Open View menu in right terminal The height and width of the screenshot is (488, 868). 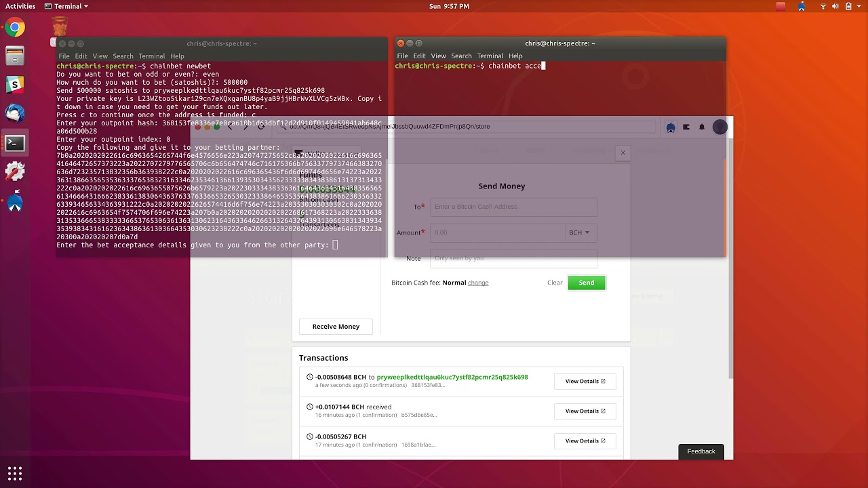tap(438, 56)
